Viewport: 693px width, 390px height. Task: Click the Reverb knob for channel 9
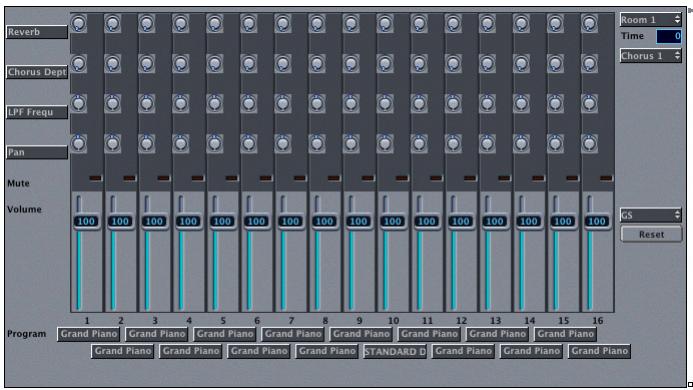pos(351,23)
